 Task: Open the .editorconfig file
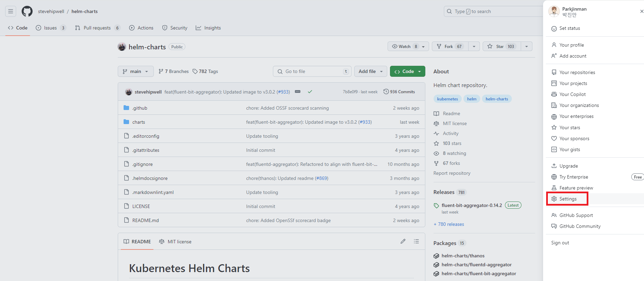tap(146, 136)
